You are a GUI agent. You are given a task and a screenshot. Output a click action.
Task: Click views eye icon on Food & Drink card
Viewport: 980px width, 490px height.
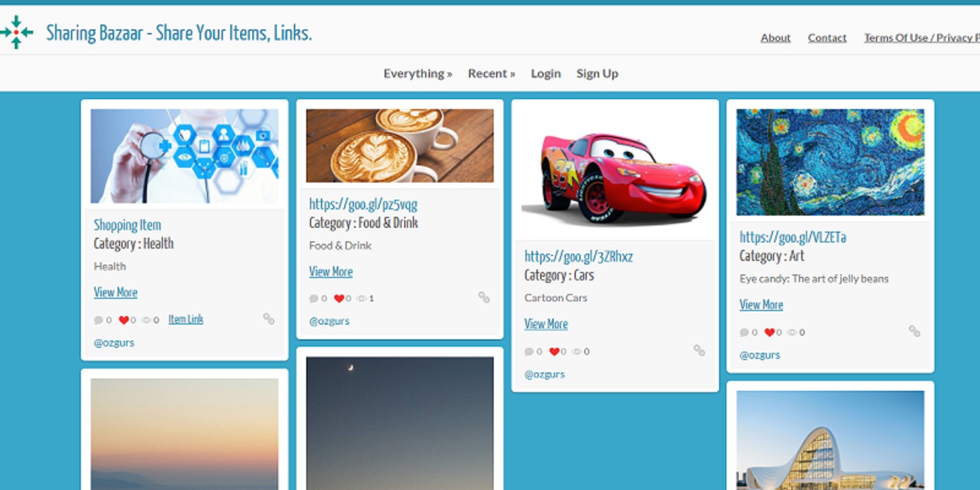click(x=361, y=298)
